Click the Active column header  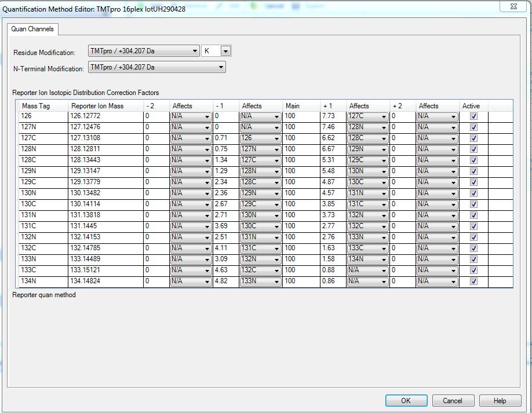[x=473, y=106]
